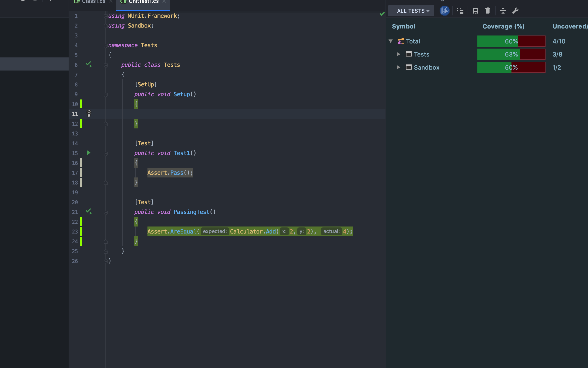Click the [Test] attribute on line 14

point(144,143)
